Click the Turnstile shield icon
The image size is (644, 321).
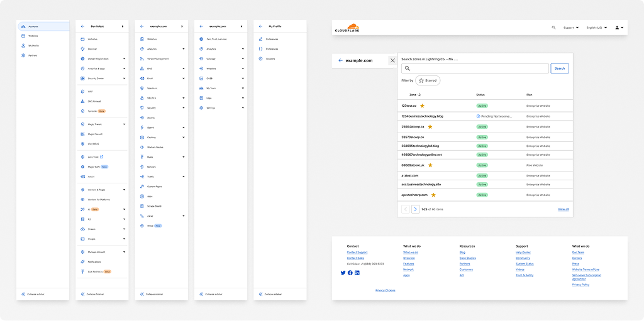(82, 111)
